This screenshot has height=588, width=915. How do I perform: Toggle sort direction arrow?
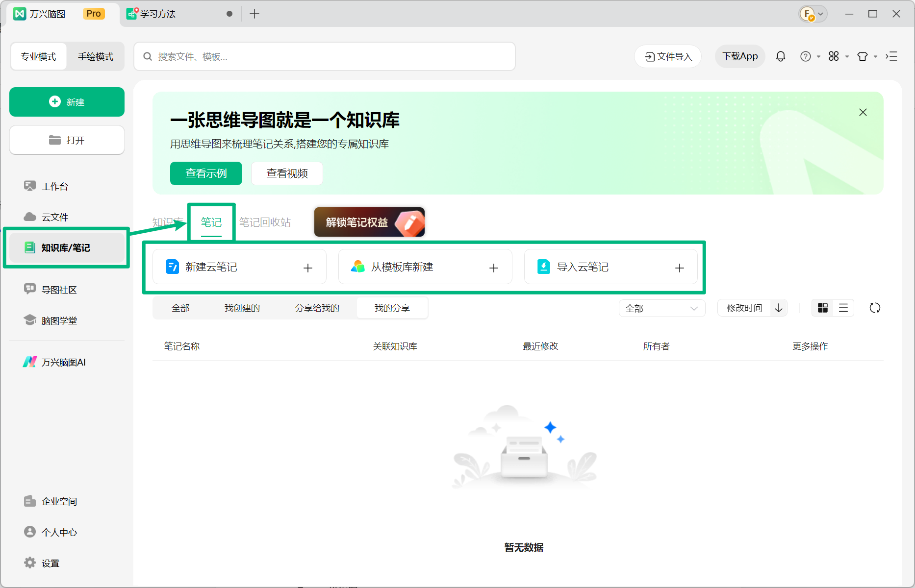pos(779,308)
